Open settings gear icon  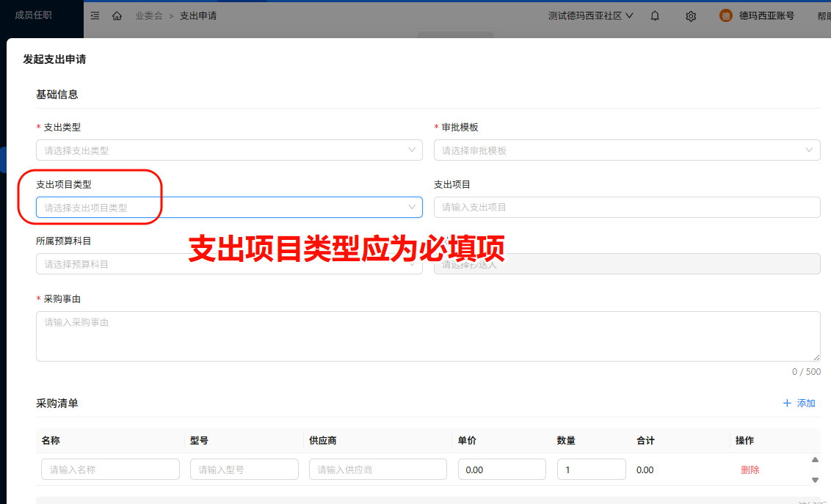691,15
